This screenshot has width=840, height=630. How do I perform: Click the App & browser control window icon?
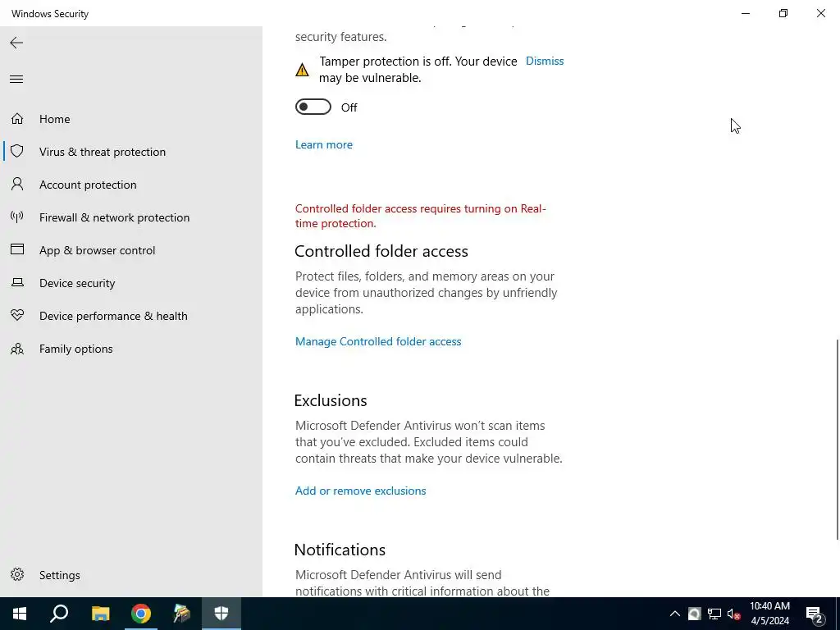coord(17,249)
